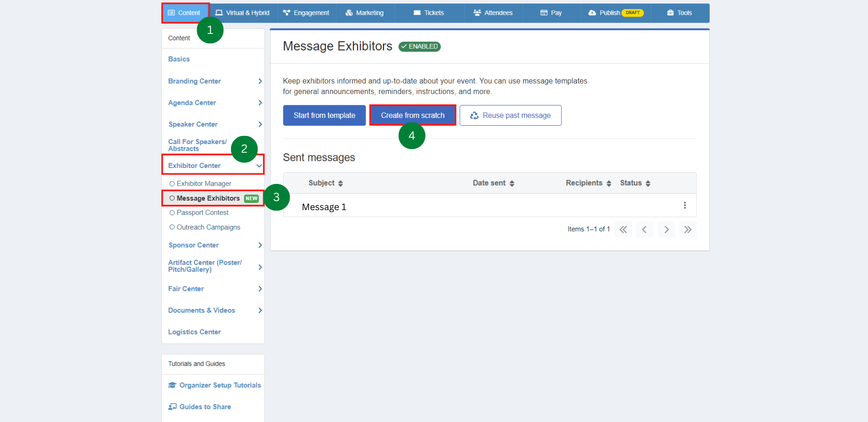Go to next page of messages
This screenshot has height=422, width=868.
pos(666,230)
